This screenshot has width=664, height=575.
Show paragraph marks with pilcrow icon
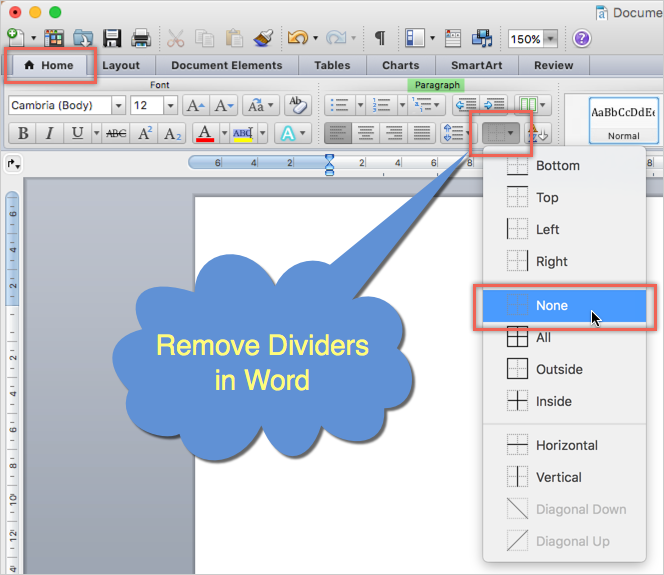point(380,38)
